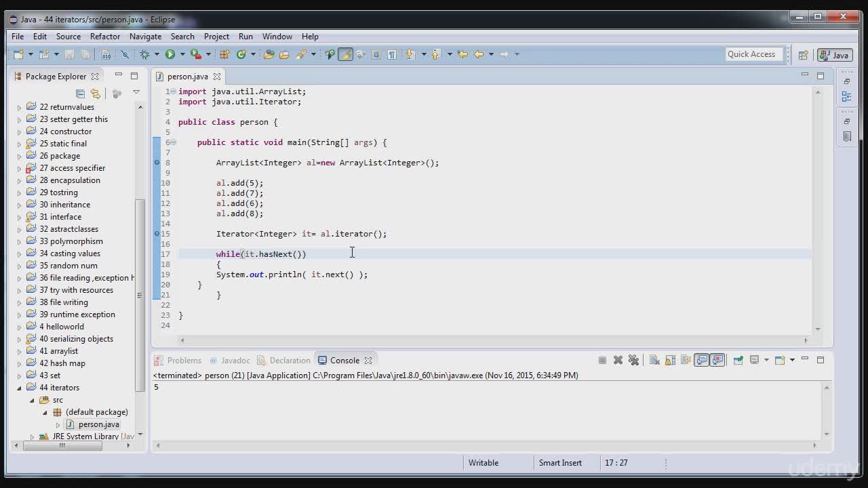
Task: Click the Remove All Terminated Launches icon
Action: [634, 361]
